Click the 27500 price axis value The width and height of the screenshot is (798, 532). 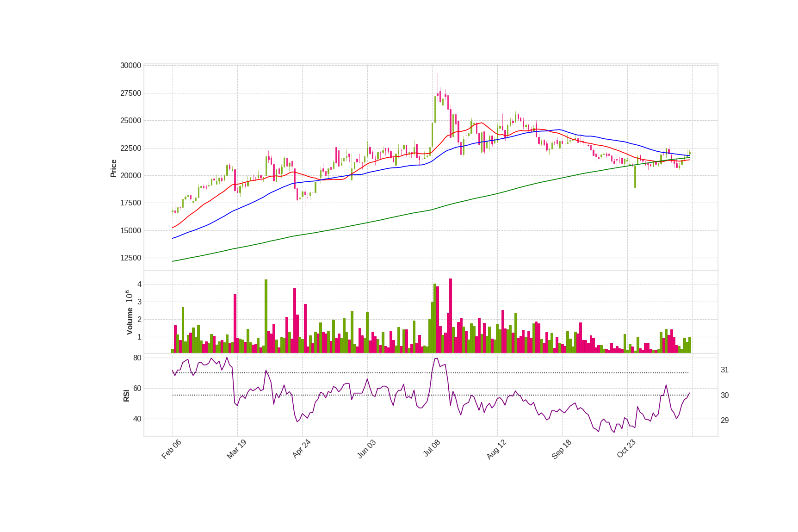[x=130, y=93]
